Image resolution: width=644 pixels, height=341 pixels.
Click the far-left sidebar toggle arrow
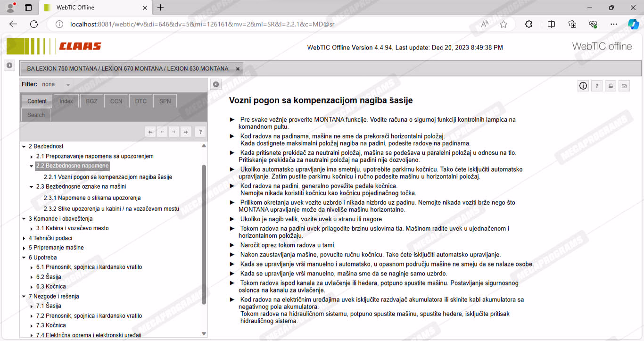pos(9,66)
